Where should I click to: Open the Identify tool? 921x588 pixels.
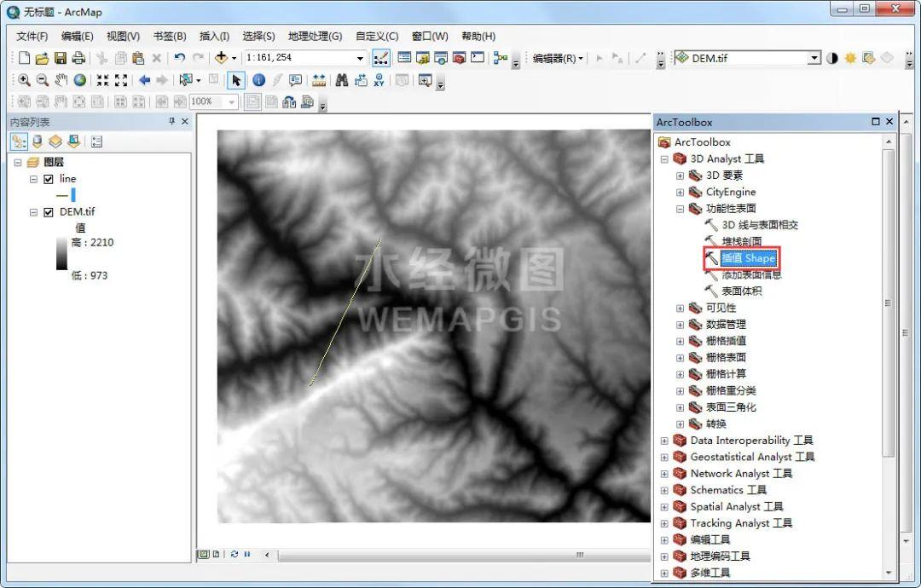tap(258, 80)
